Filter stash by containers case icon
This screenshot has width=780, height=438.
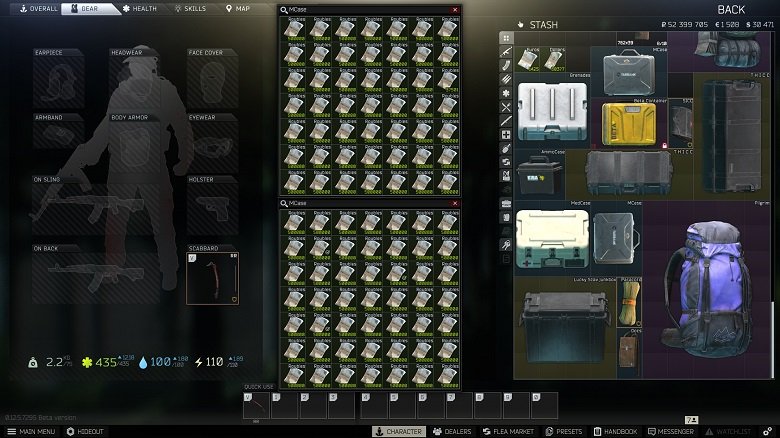506,204
